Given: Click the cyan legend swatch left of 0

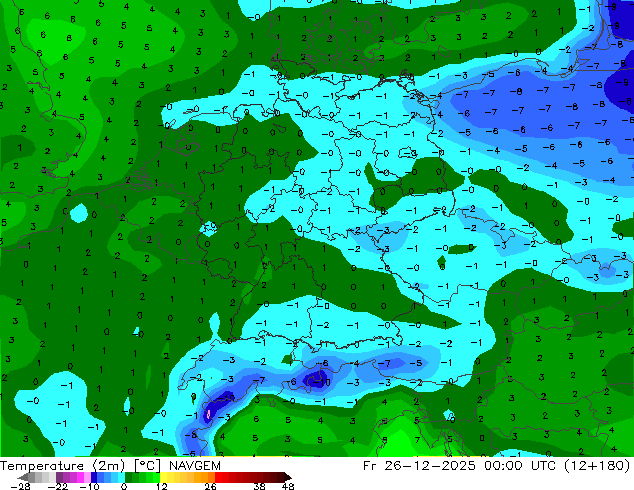Looking at the screenshot, I should click(x=121, y=477).
